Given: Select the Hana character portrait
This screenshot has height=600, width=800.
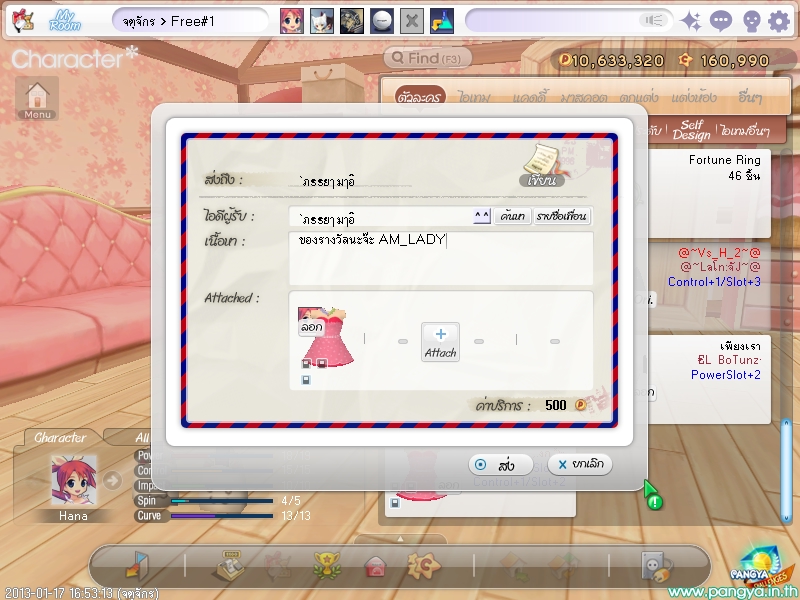Looking at the screenshot, I should click(x=73, y=481).
